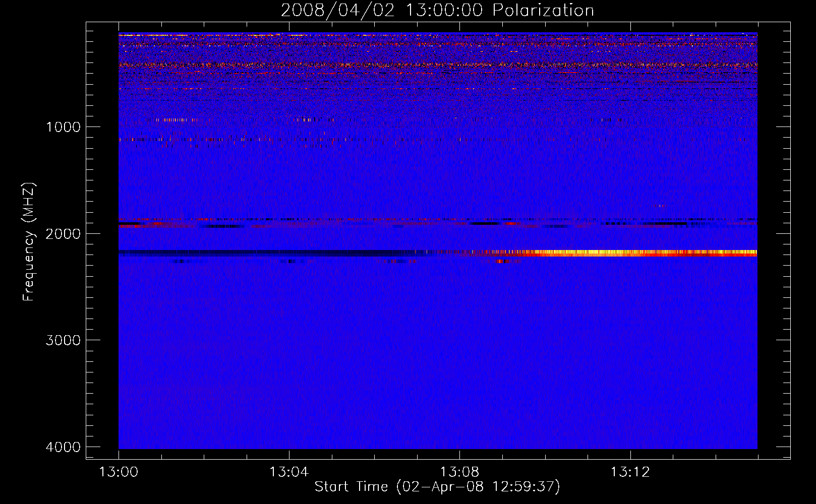Click the 13:04 time tick label
816x504 pixels.
pos(289,472)
